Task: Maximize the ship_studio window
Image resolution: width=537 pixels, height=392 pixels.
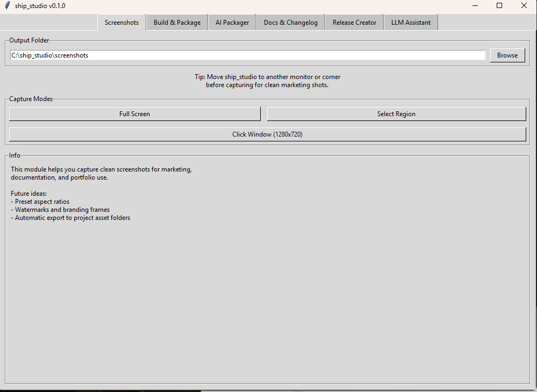Action: coord(499,5)
